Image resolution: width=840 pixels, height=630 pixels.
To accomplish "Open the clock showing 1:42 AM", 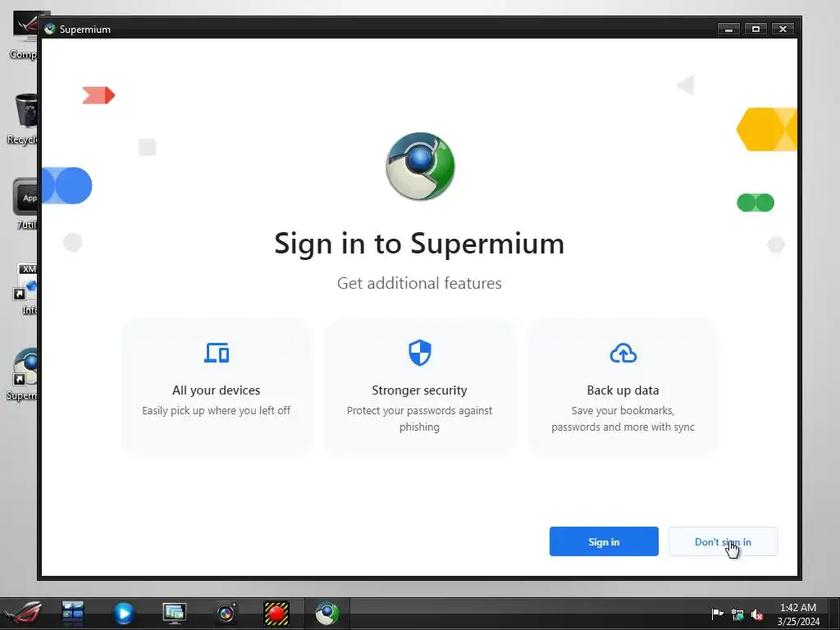I will point(798,614).
